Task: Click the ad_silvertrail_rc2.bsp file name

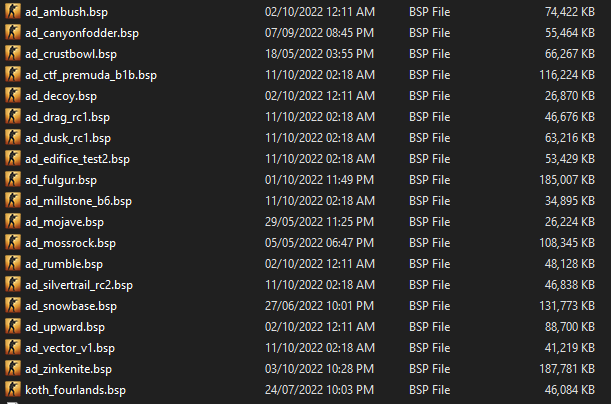Action: point(79,286)
